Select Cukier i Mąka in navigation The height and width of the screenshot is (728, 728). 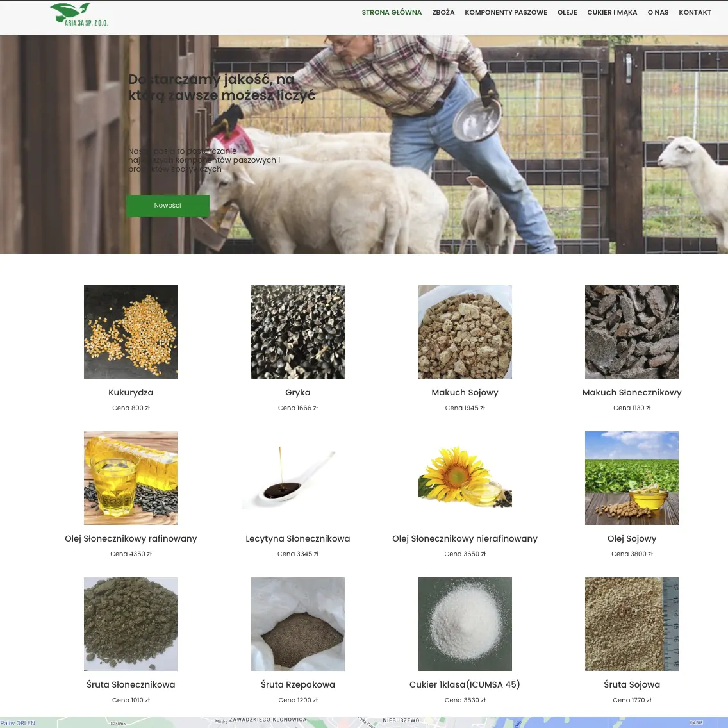(x=612, y=12)
